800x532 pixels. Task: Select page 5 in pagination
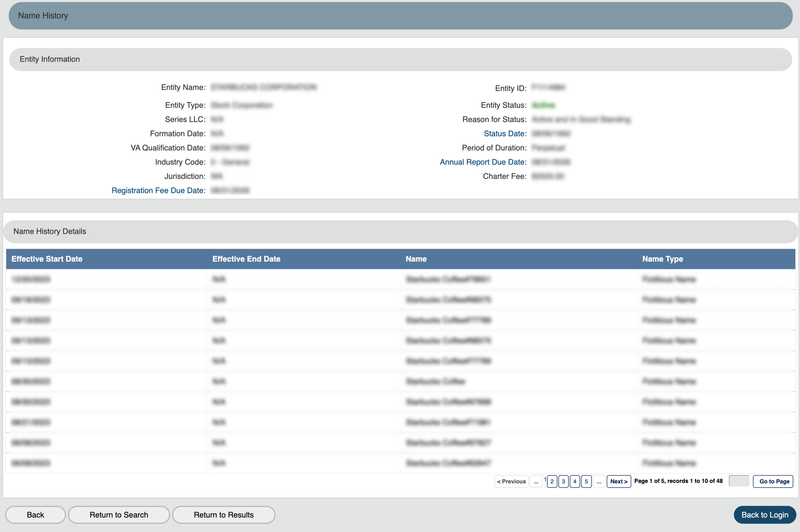[x=586, y=481]
